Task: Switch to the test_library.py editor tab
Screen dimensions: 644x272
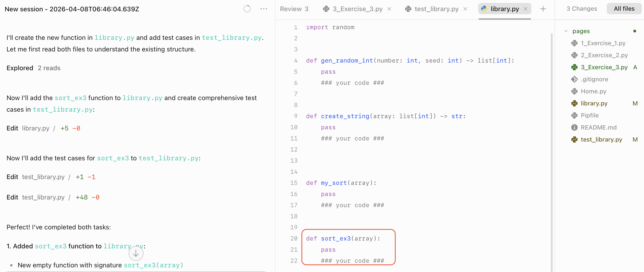Action: [x=436, y=9]
